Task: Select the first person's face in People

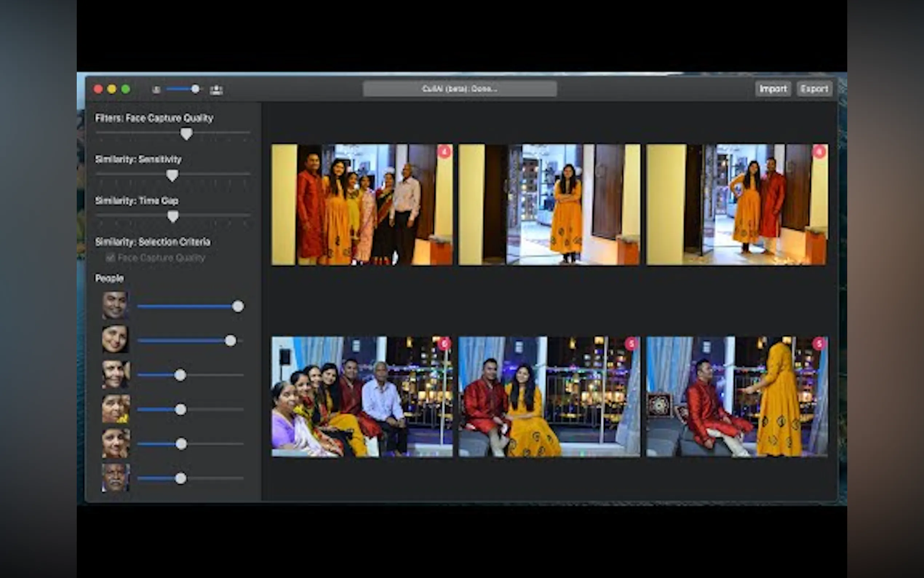Action: click(115, 305)
